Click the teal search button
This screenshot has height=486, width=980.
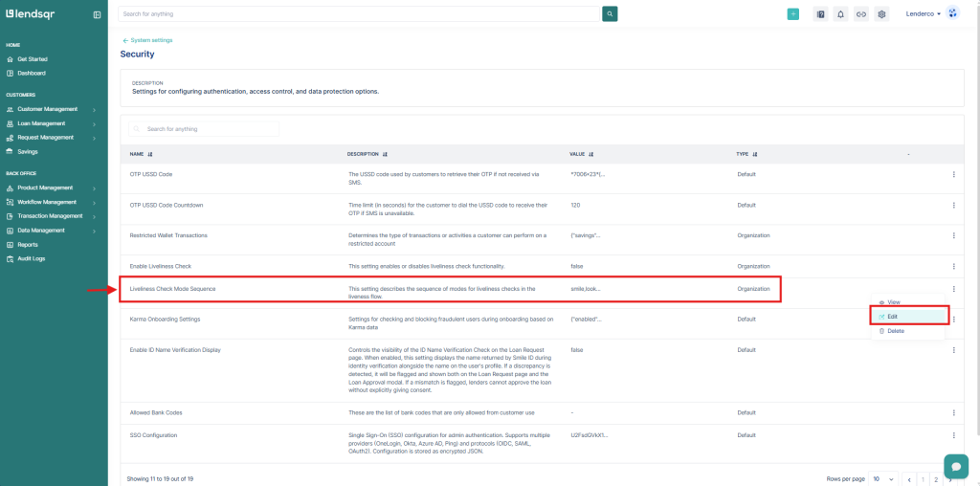point(610,14)
